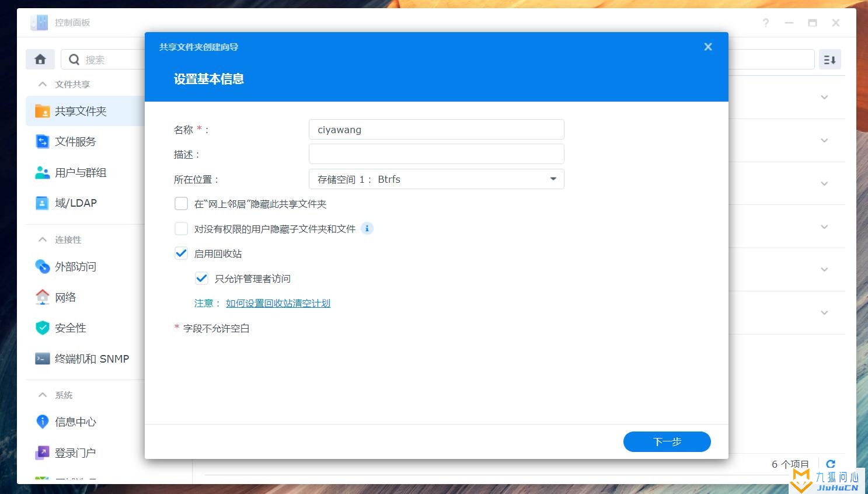This screenshot has height=494, width=868.
Task: Click the search magnifier icon
Action: click(74, 60)
